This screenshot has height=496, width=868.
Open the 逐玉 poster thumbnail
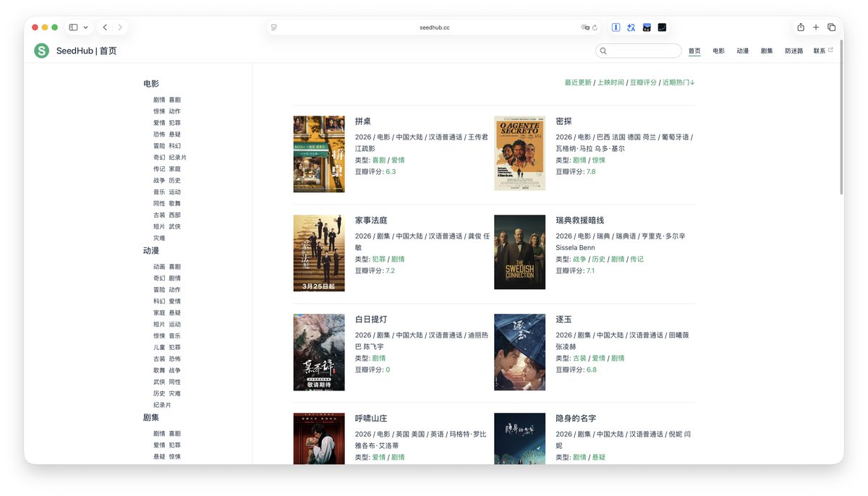[519, 352]
